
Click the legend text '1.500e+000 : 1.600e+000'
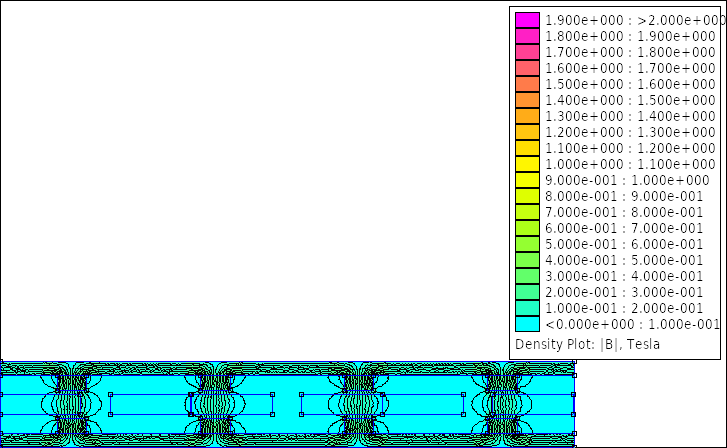[631, 84]
